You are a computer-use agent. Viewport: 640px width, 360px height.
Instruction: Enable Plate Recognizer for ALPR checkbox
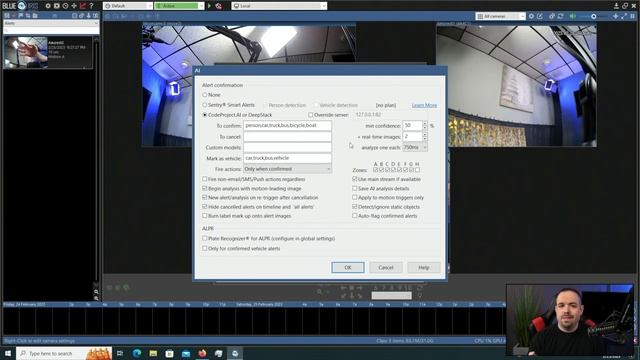(205, 238)
